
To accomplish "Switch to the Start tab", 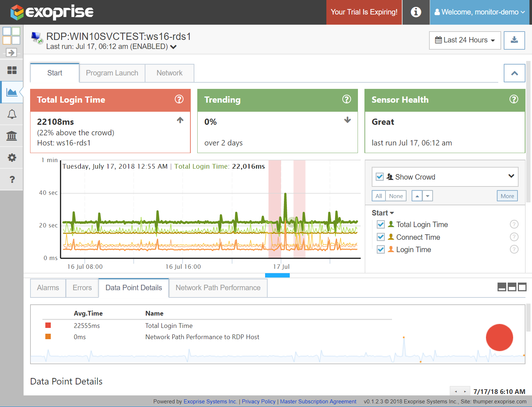I will pyautogui.click(x=55, y=73).
